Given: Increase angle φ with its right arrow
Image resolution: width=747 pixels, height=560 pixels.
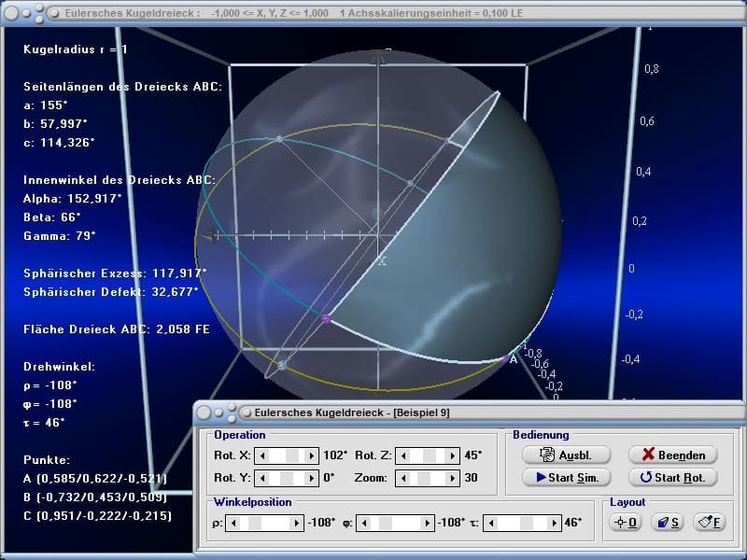Looking at the screenshot, I should click(428, 524).
